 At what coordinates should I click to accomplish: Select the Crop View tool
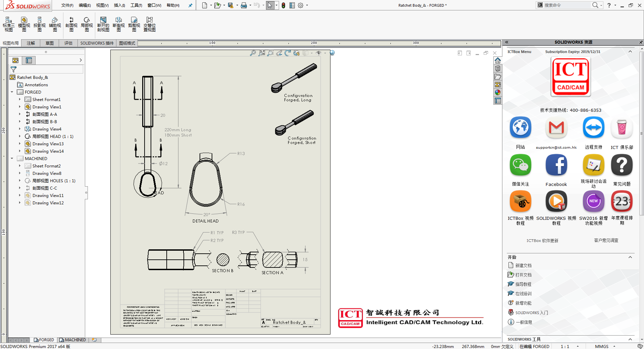(134, 24)
